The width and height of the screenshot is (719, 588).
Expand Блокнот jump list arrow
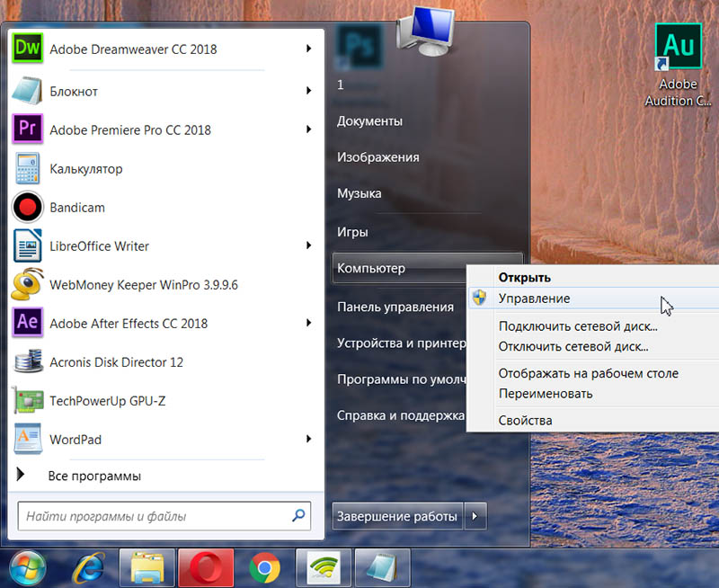tap(308, 91)
